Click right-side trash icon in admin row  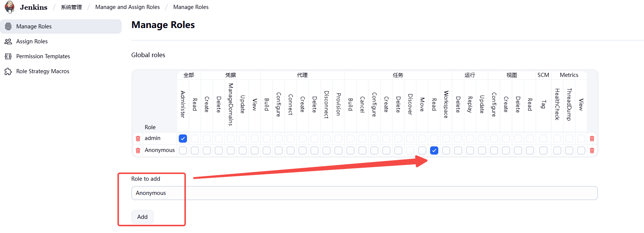(x=592, y=139)
